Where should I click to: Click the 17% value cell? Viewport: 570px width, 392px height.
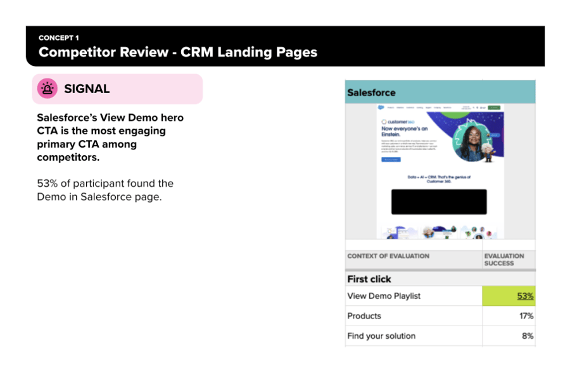509,316
